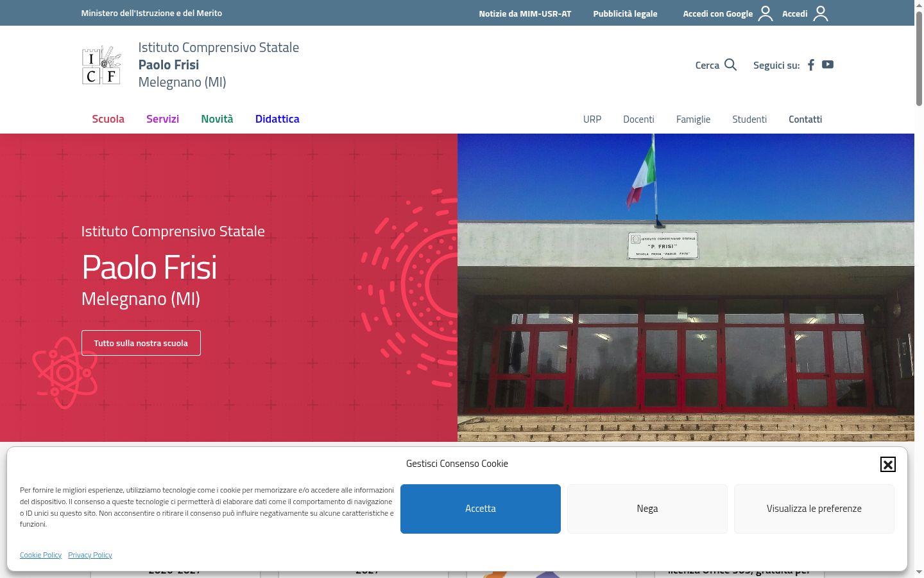Deny cookies with the Nega button
The image size is (924, 578).
tap(647, 509)
